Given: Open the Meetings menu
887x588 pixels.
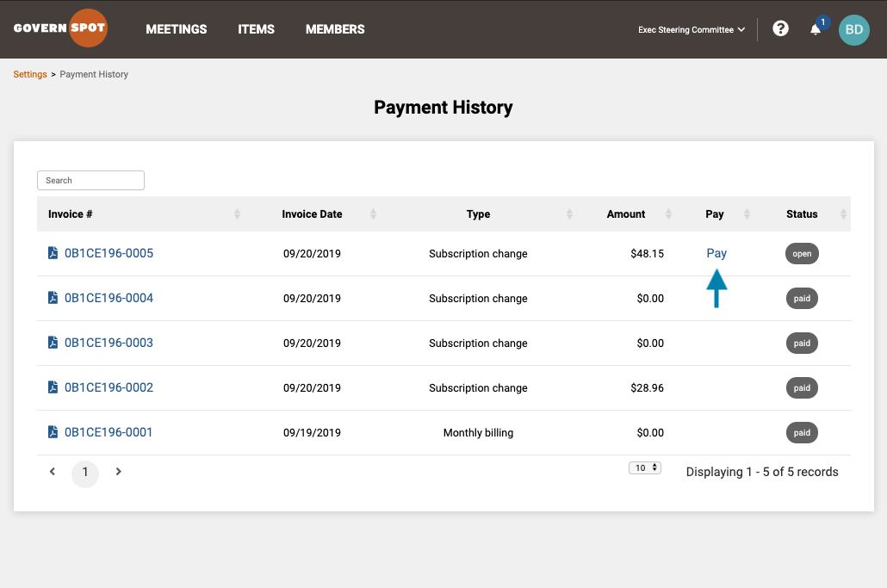Looking at the screenshot, I should click(176, 28).
